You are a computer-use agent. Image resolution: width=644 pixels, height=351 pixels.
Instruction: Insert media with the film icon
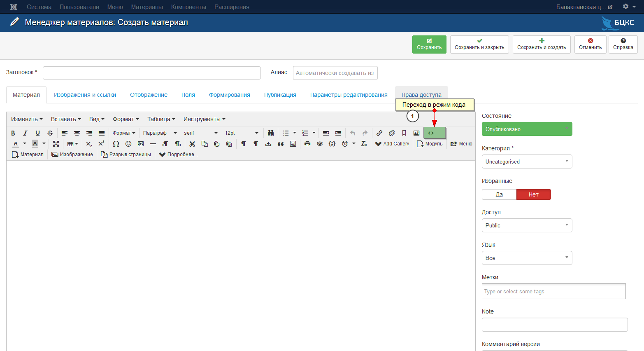(141, 144)
